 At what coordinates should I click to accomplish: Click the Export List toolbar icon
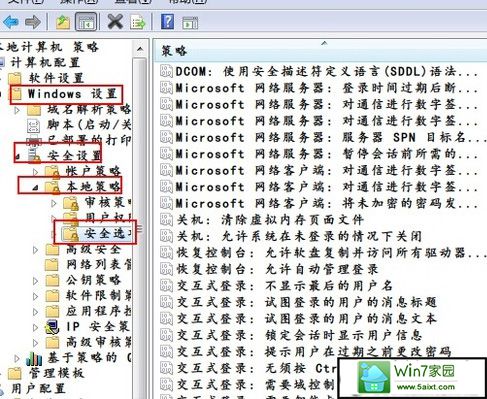coord(138,22)
